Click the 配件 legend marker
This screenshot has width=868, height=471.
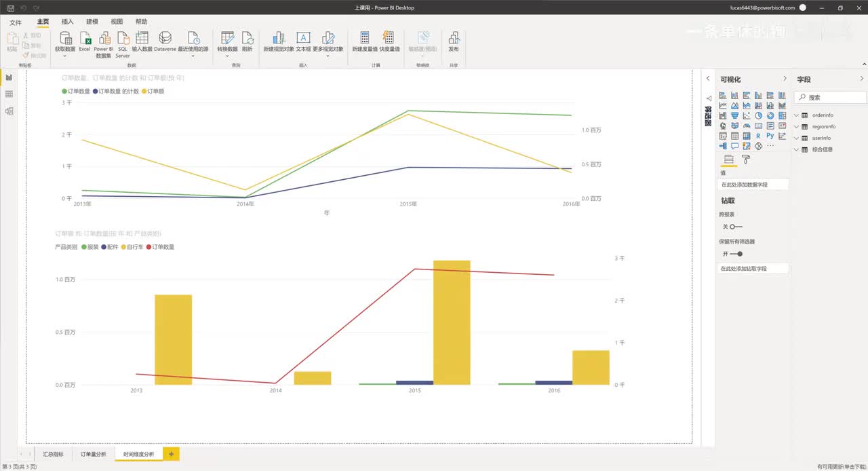(104, 247)
